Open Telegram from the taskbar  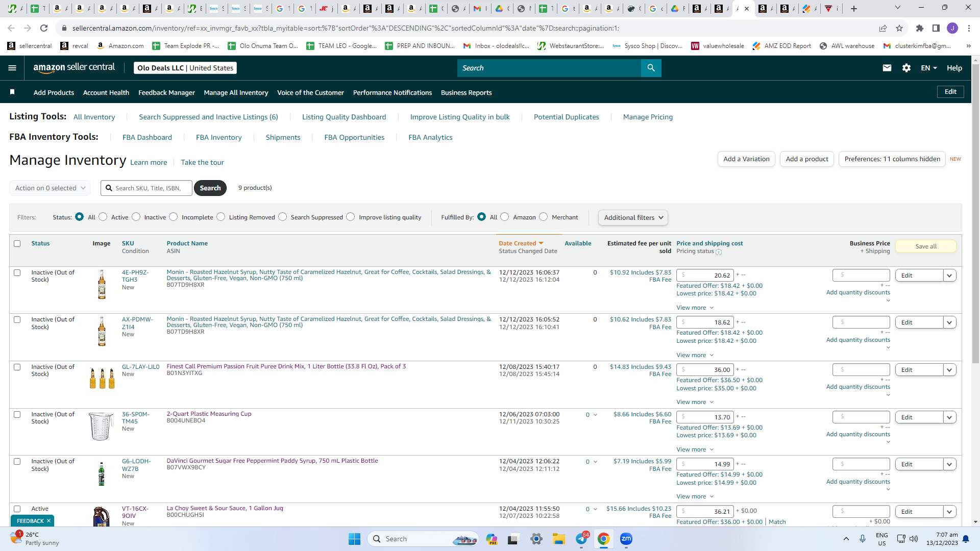click(x=581, y=539)
